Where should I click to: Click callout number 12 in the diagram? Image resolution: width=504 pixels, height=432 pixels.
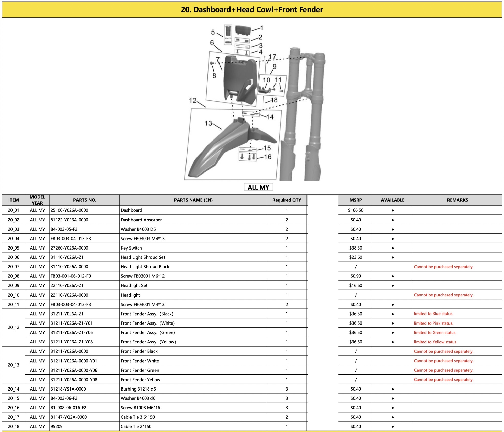[193, 100]
